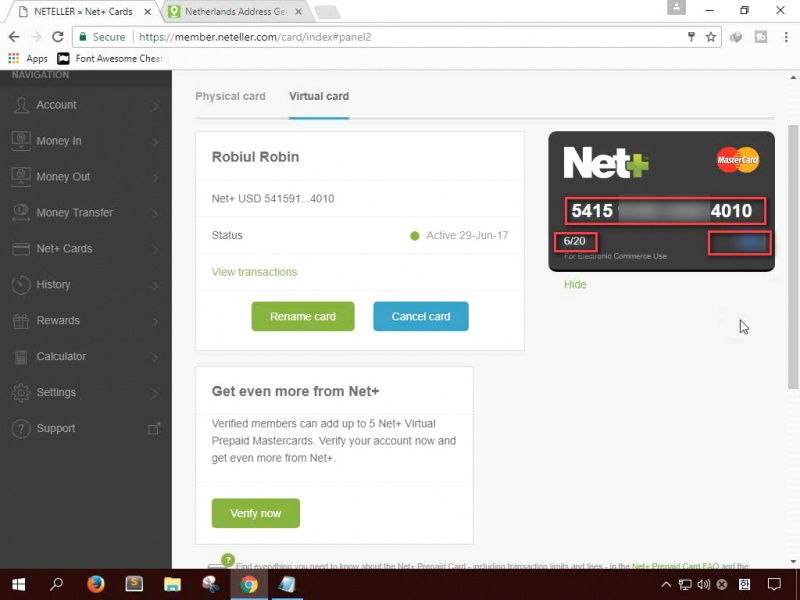Image resolution: width=800 pixels, height=600 pixels.
Task: Expand the Settings chevron
Action: (x=155, y=393)
